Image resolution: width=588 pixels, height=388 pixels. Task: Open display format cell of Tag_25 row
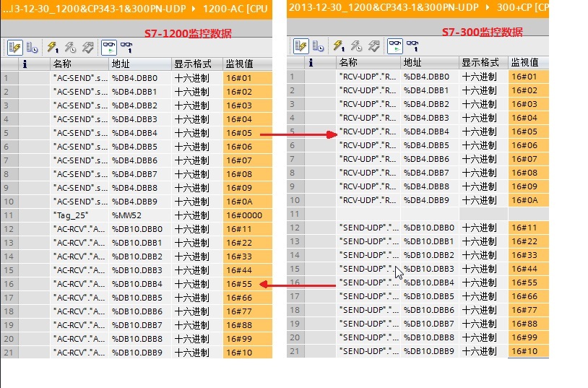[x=197, y=215]
